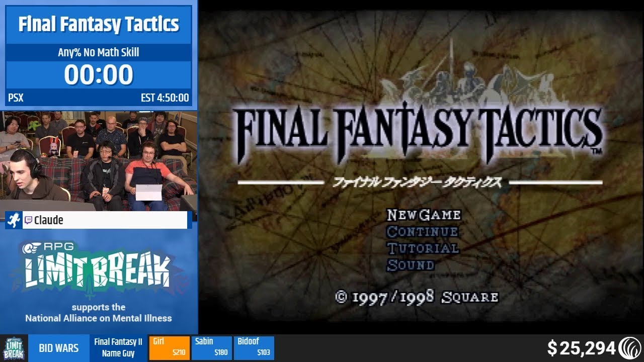
Task: Click the BID WARS label
Action: [58, 348]
